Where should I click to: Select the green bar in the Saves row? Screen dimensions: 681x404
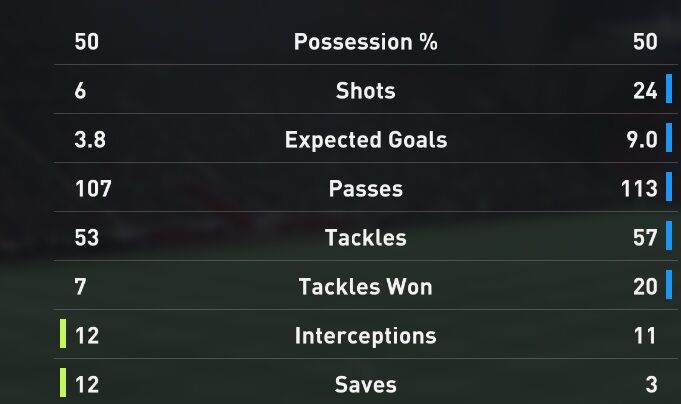click(x=62, y=385)
